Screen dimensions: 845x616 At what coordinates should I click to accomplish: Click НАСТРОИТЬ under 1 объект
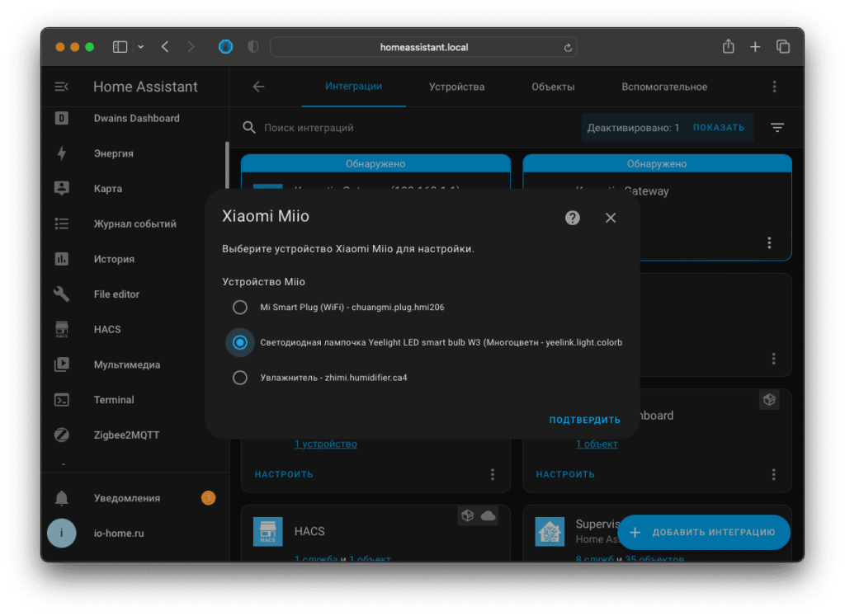pyautogui.click(x=565, y=474)
